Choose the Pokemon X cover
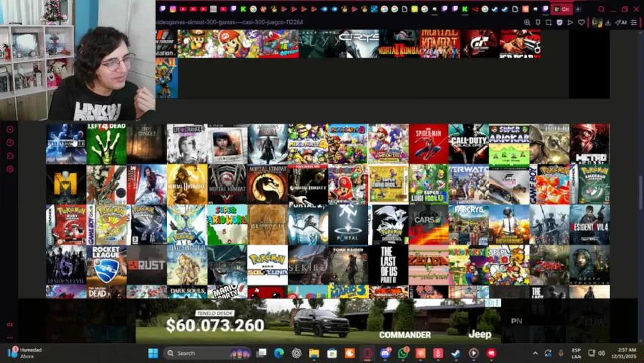644x363 pixels. (x=187, y=224)
